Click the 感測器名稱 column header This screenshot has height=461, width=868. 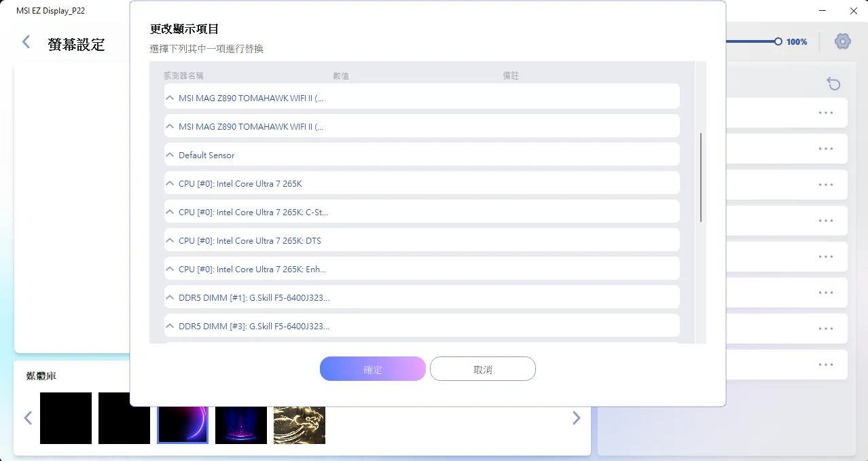pos(183,75)
